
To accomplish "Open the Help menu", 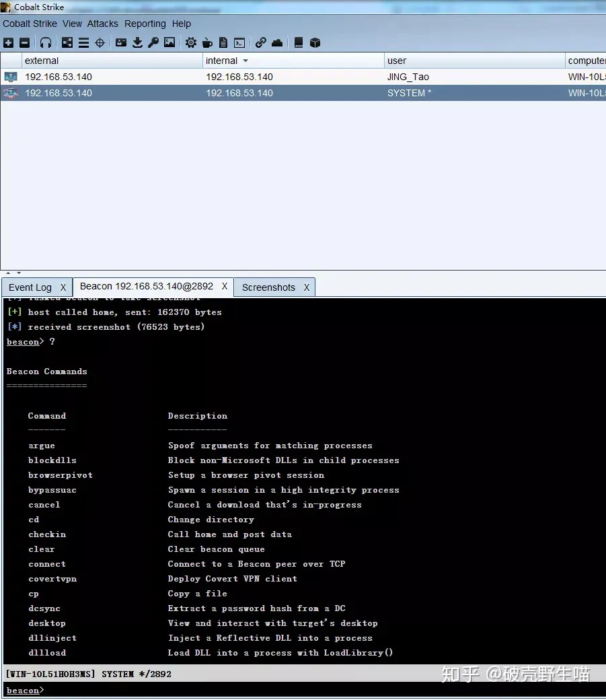I will click(182, 24).
